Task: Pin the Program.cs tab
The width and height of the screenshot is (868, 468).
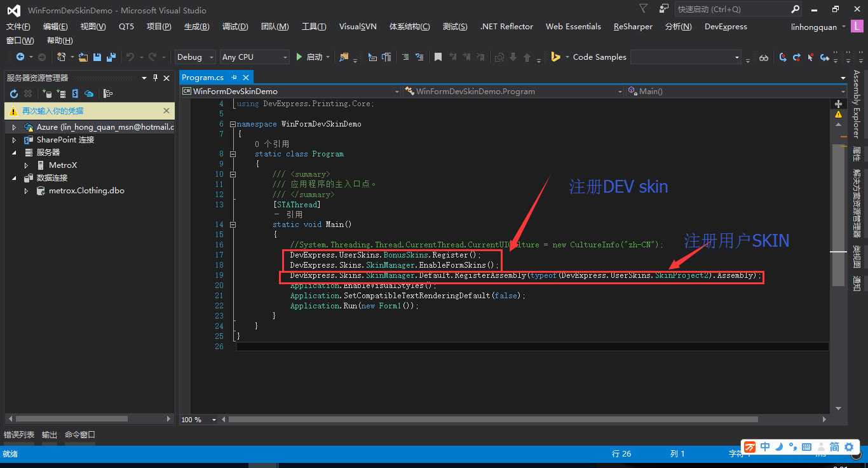Action: click(234, 77)
